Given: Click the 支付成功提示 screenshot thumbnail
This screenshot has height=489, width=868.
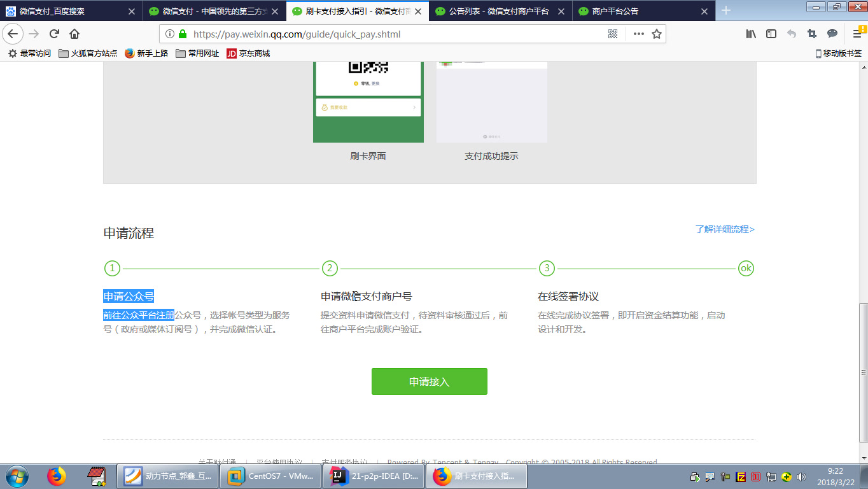Looking at the screenshot, I should pyautogui.click(x=492, y=102).
